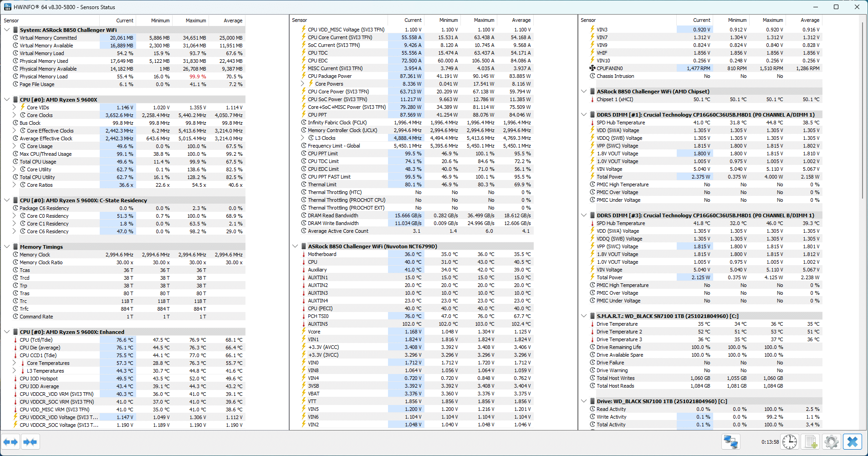
Task: Expand the Core Usage row
Action: point(14,146)
